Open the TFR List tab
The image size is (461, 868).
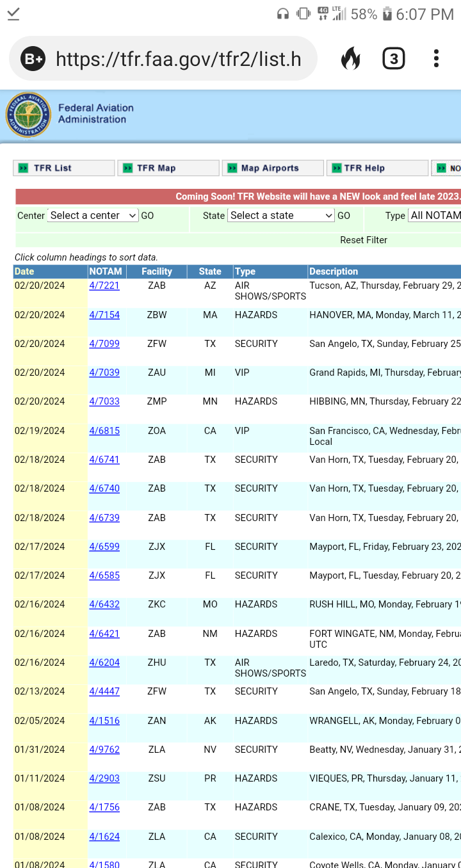click(x=63, y=168)
